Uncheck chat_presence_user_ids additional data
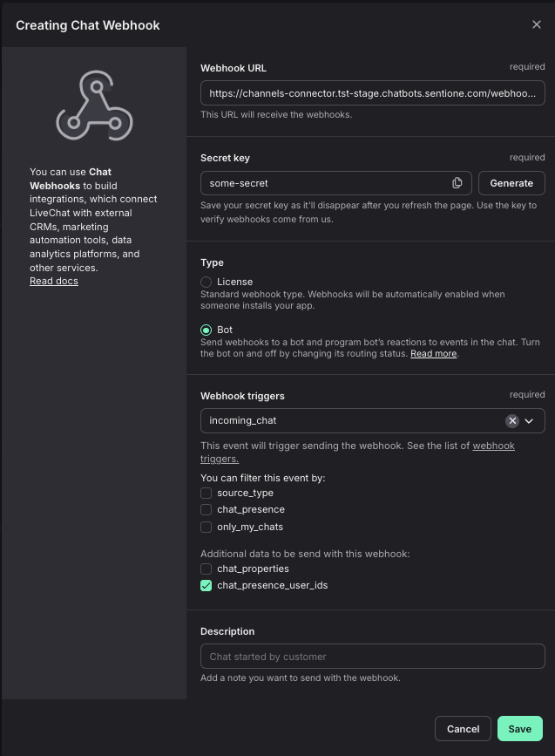Screen dimensions: 555x756 pyautogui.click(x=206, y=586)
